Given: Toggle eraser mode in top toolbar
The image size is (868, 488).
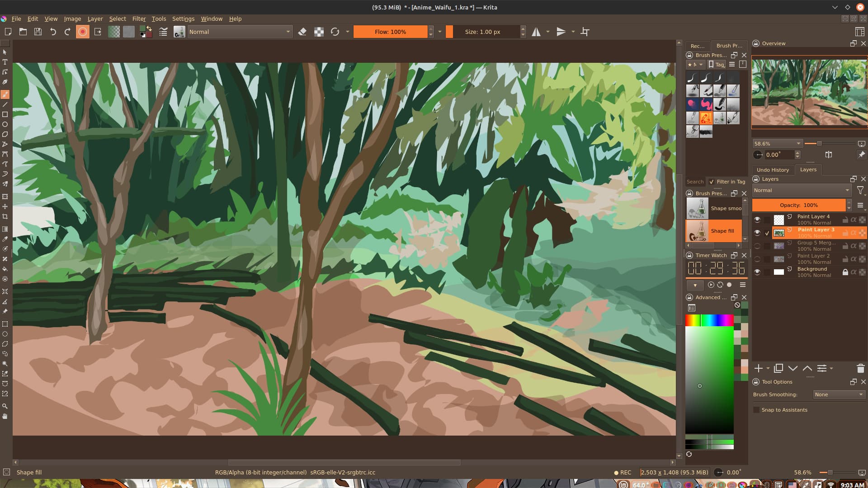Looking at the screenshot, I should 302,32.
